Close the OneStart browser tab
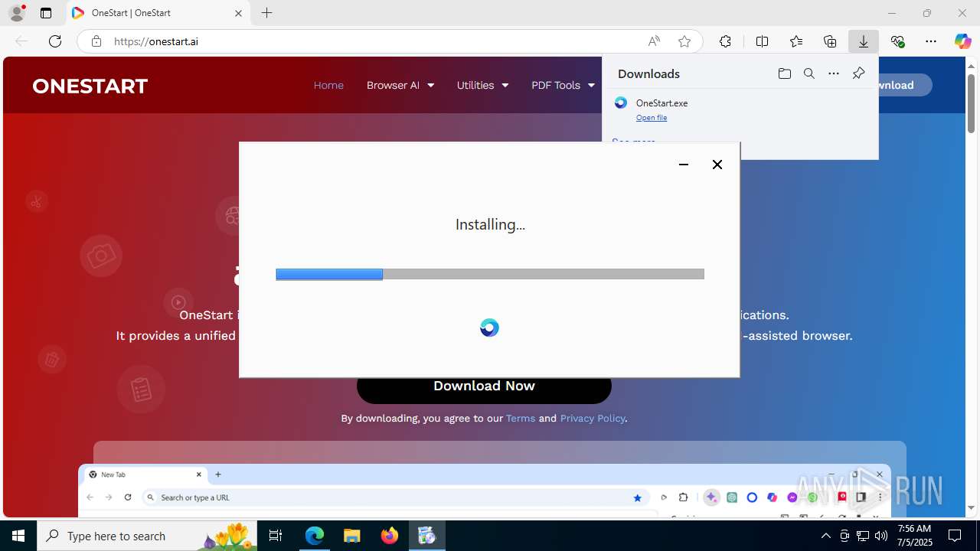 pos(238,13)
